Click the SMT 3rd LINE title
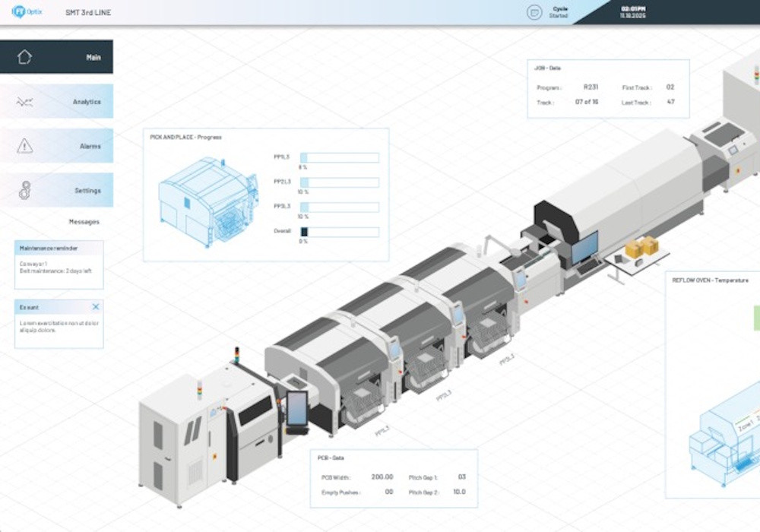 pos(88,11)
